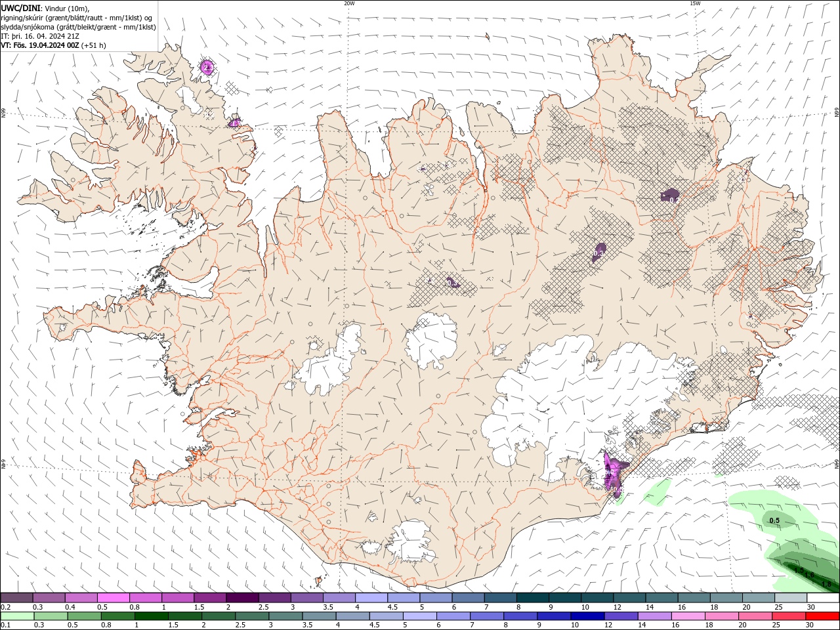This screenshot has width=840, height=630.
Task: Click the magenta hexagon marker labeled 2 in northwest
Action: click(207, 67)
